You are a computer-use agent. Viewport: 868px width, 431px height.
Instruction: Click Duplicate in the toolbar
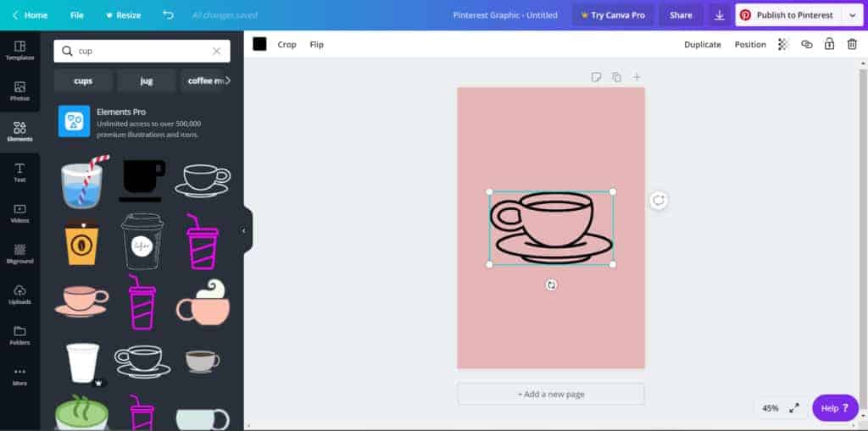[x=703, y=44]
